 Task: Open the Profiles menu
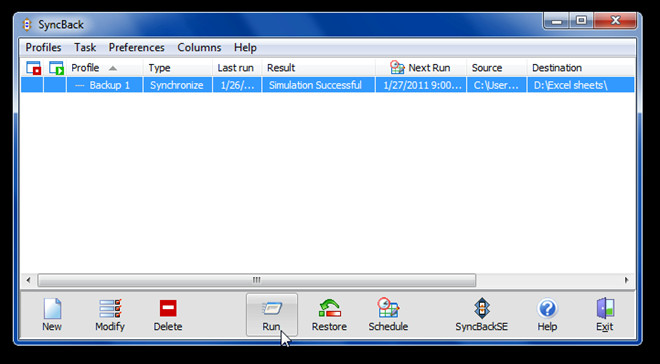[43, 48]
